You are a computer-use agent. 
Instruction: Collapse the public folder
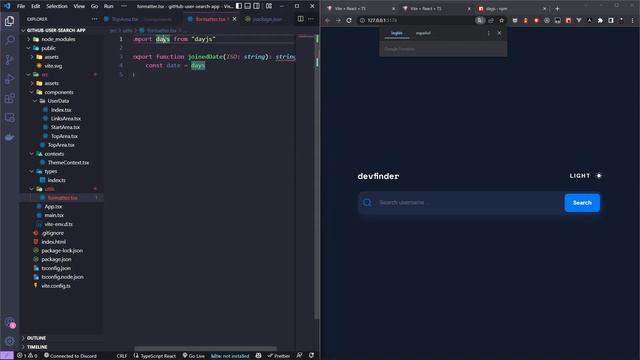(x=48, y=48)
